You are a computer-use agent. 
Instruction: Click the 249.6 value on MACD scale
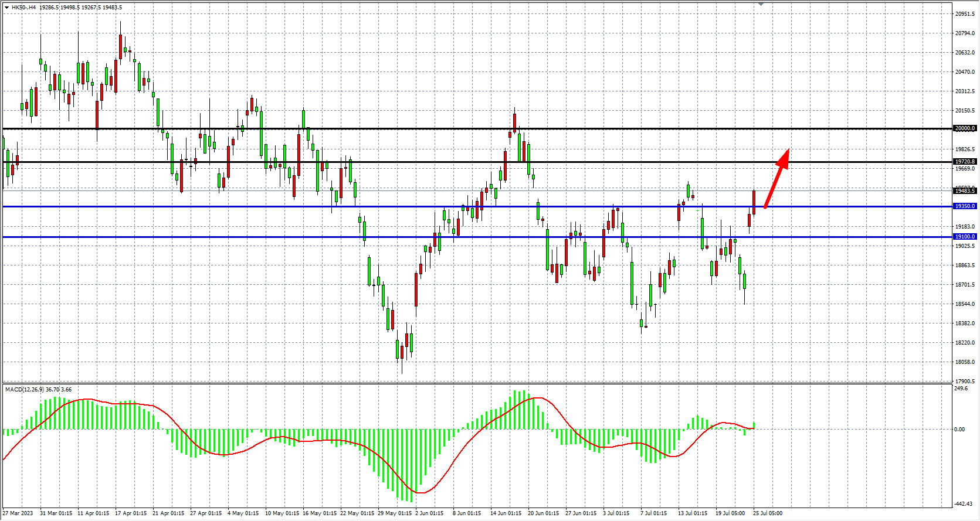click(961, 389)
